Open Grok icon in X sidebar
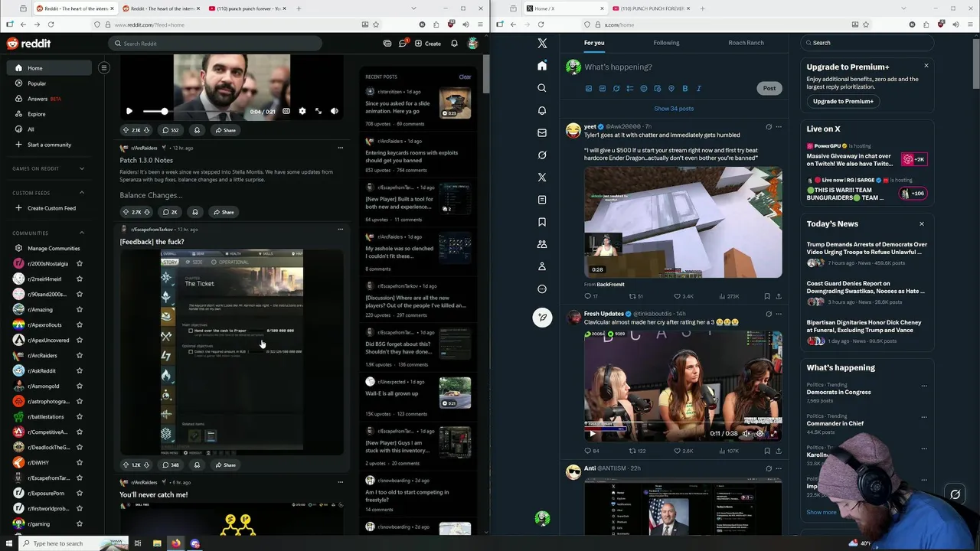 point(542,155)
